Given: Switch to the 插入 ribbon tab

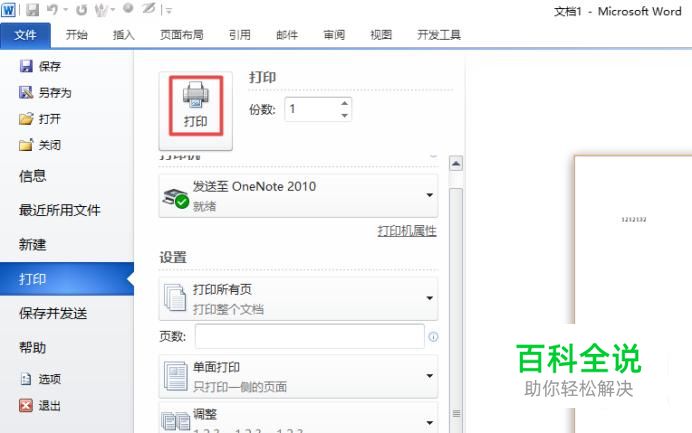Looking at the screenshot, I should click(124, 35).
